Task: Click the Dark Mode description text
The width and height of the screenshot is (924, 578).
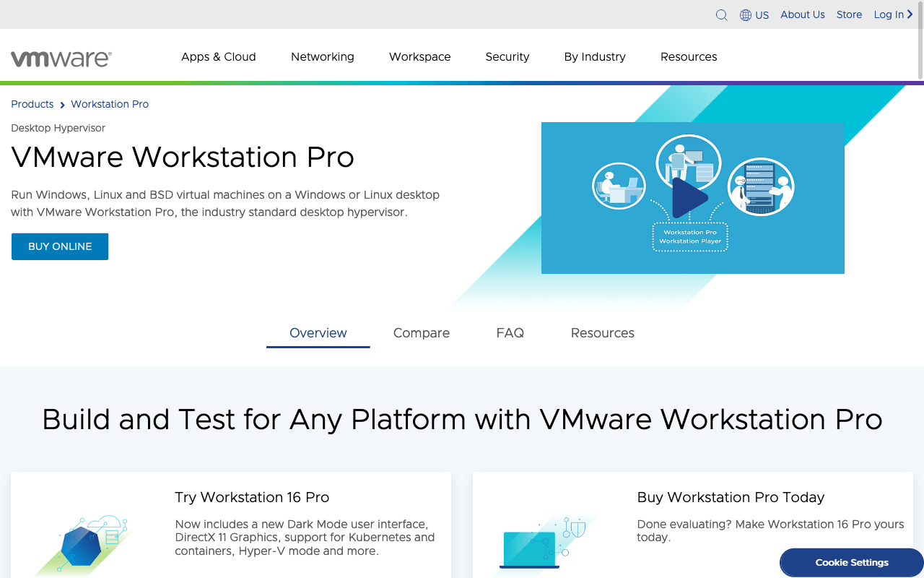Action: (305, 538)
